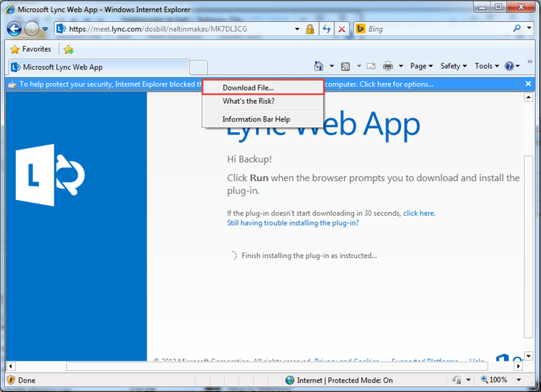The image size is (541, 392).
Task: Click the Print toolbar icon
Action: 388,66
